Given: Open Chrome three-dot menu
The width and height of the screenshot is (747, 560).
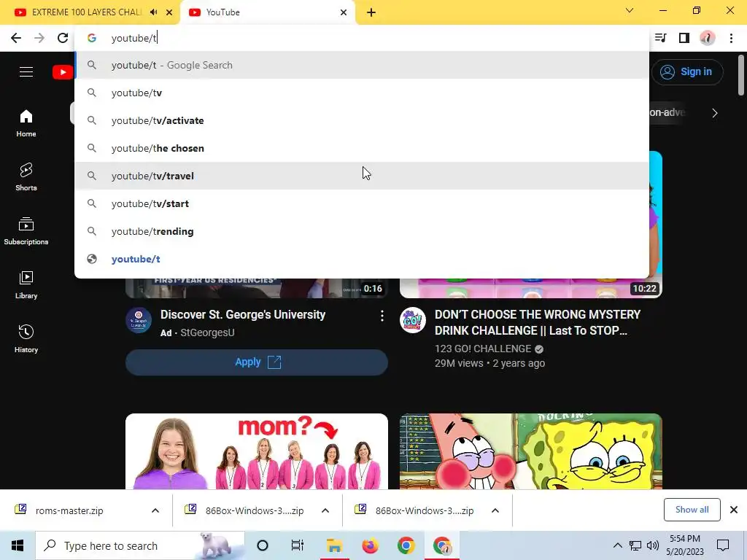Looking at the screenshot, I should point(731,38).
